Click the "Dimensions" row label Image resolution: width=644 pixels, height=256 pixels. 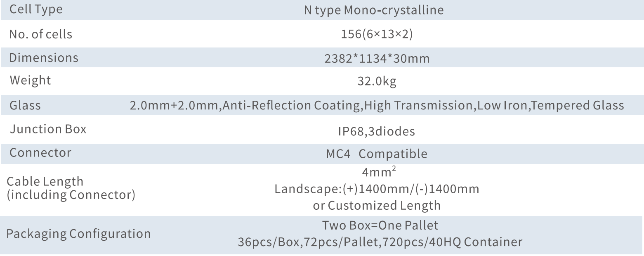tap(43, 58)
